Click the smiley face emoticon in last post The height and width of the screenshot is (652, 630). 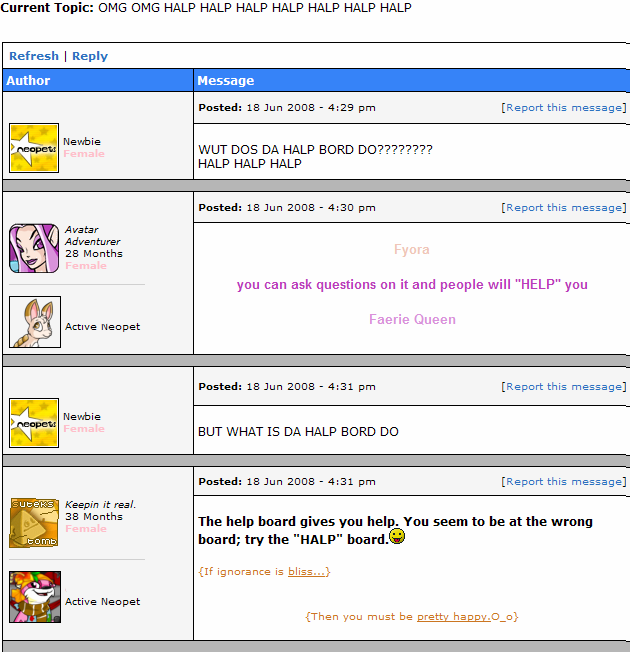[x=397, y=536]
